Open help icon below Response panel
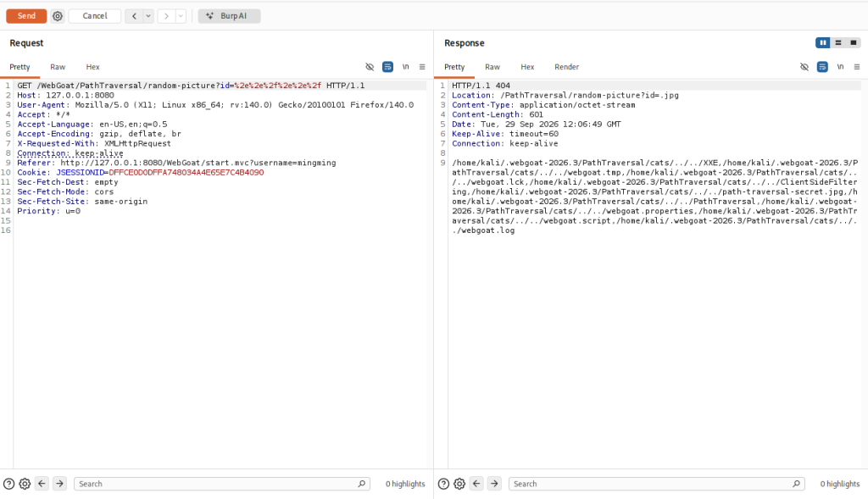 coord(443,484)
